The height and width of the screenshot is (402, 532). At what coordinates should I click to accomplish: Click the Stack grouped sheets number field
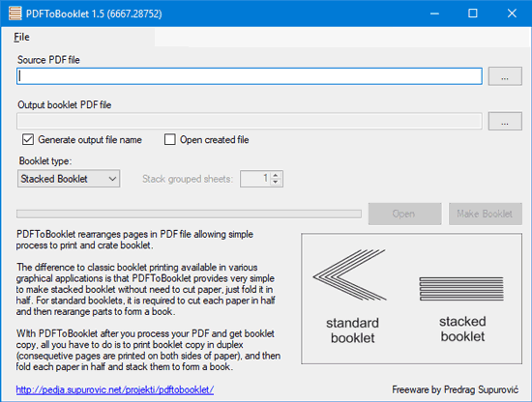(x=255, y=179)
